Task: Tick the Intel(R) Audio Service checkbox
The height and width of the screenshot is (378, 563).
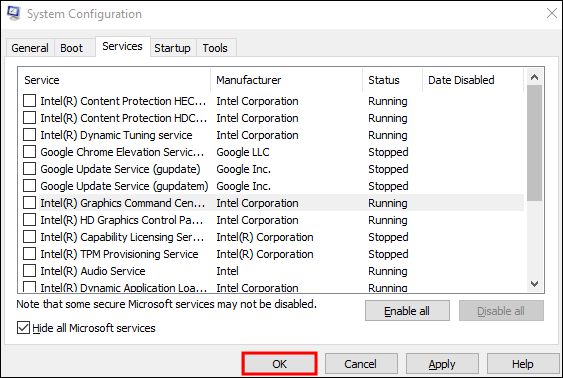Action: click(x=29, y=271)
